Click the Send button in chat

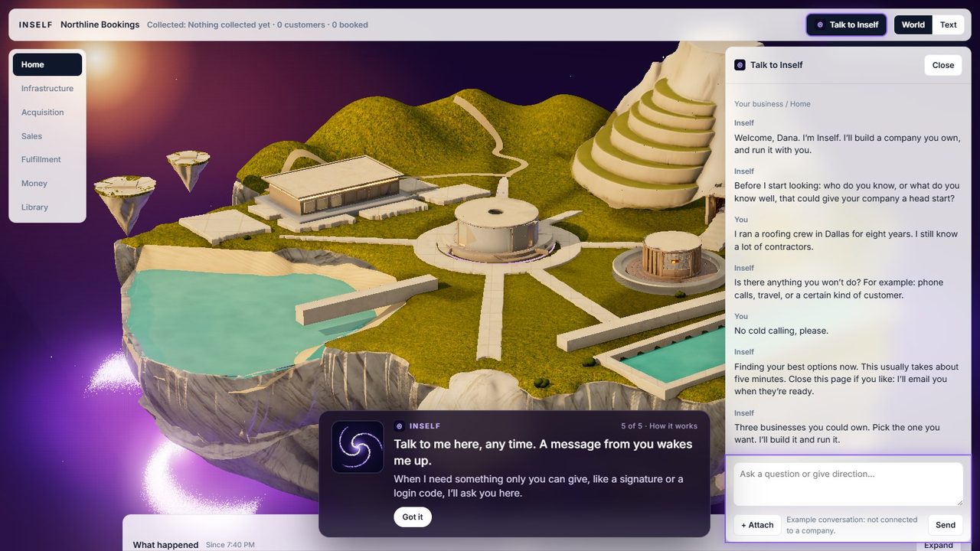(946, 525)
